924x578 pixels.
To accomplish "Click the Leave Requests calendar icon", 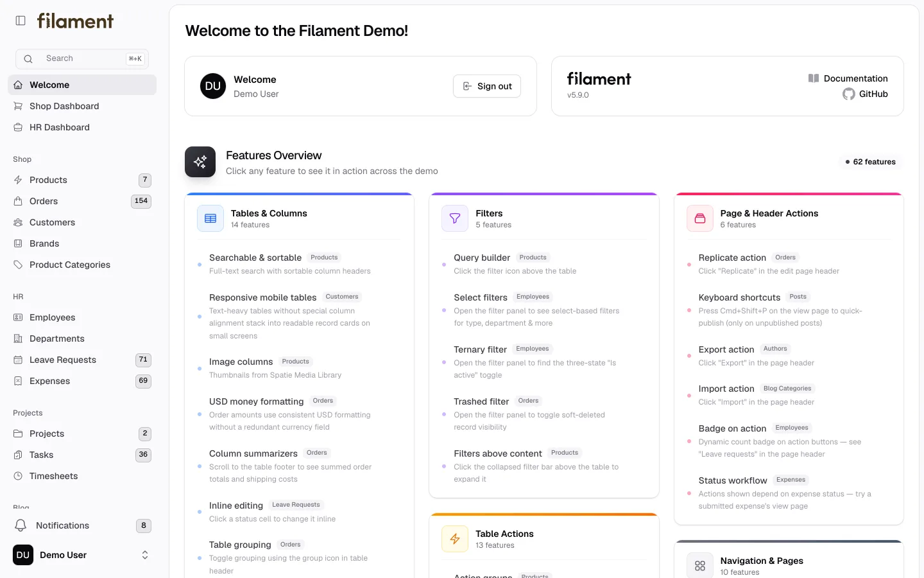I will (x=18, y=360).
